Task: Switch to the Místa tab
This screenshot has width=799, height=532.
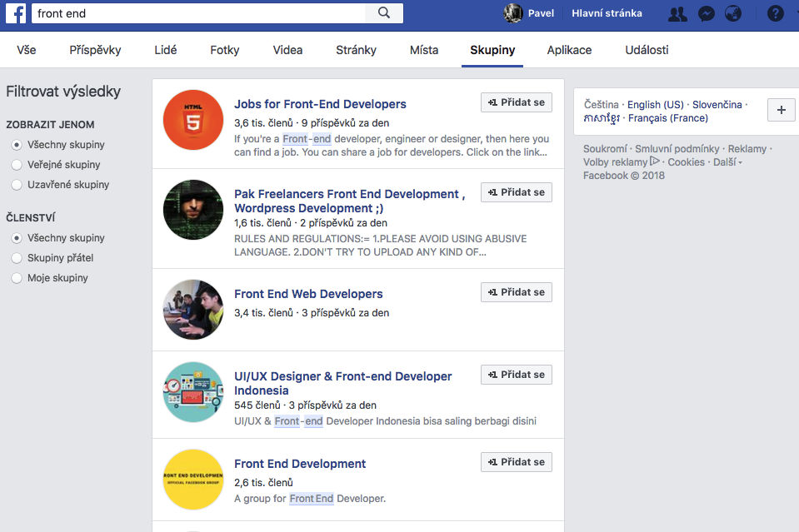Action: tap(424, 50)
